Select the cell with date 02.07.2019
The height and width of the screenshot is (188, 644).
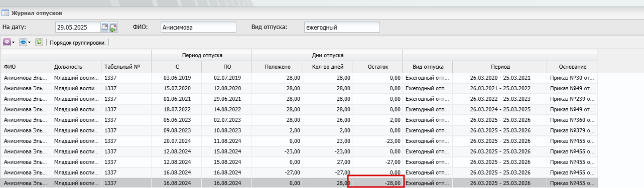[x=226, y=78]
